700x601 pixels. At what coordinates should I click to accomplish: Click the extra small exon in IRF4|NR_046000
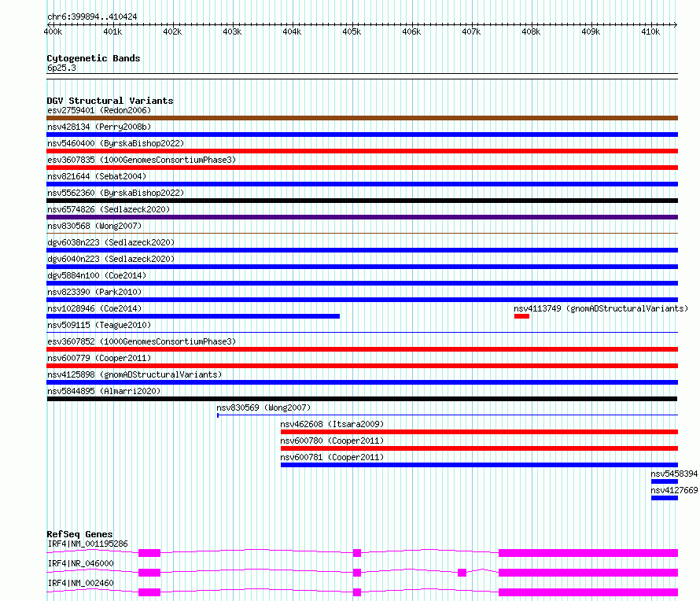tap(462, 573)
